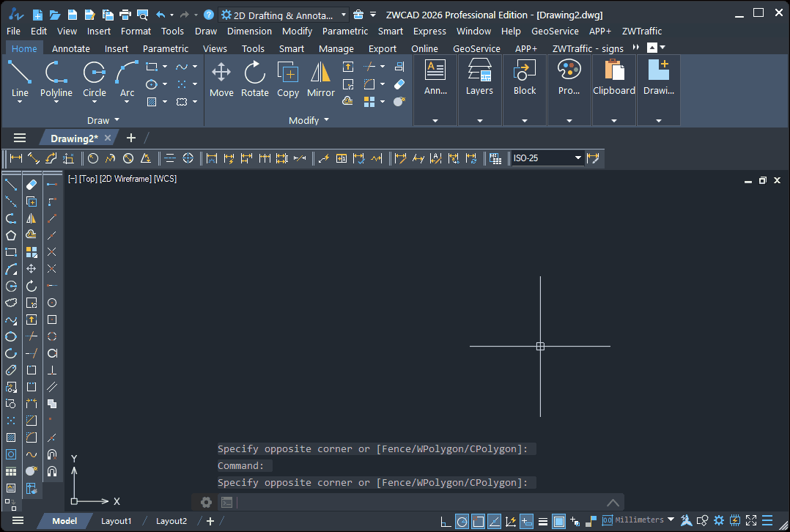The width and height of the screenshot is (790, 532).
Task: Click the Aligned dimension icon
Action: 33,158
